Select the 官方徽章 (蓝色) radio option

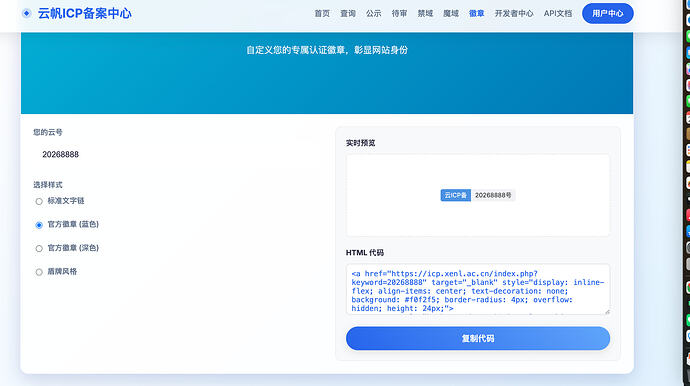(39, 225)
